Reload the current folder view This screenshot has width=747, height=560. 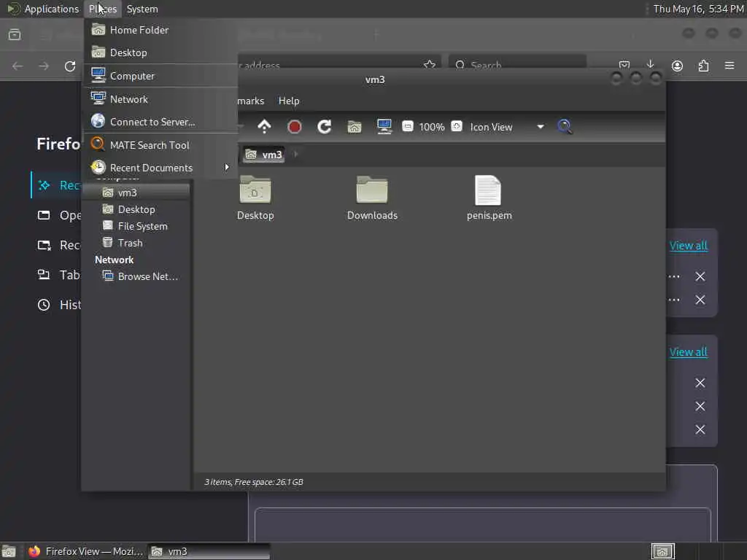click(x=325, y=127)
